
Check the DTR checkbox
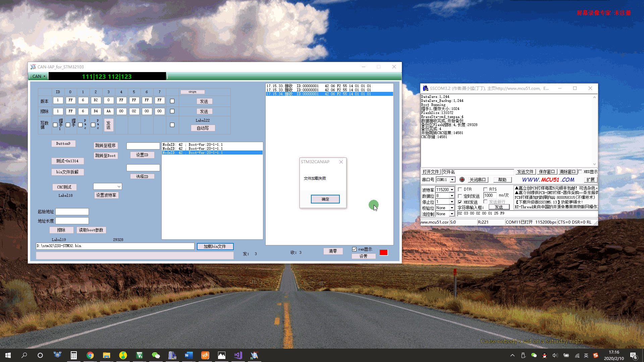click(461, 189)
